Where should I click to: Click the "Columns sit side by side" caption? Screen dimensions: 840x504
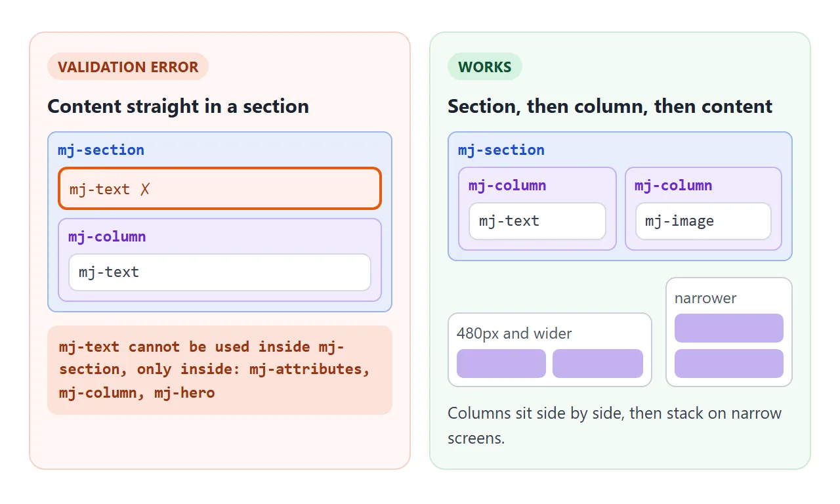click(x=615, y=425)
